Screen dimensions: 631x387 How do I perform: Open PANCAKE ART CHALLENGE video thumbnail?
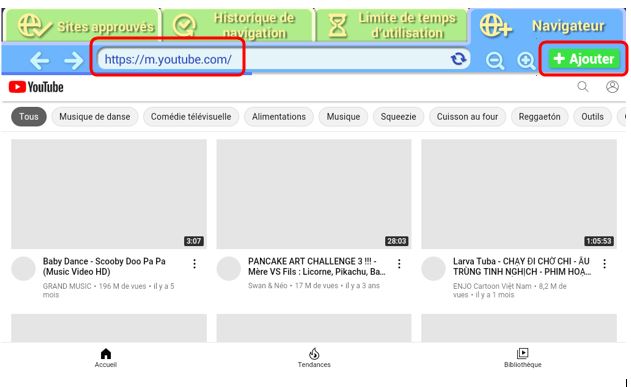coord(314,194)
